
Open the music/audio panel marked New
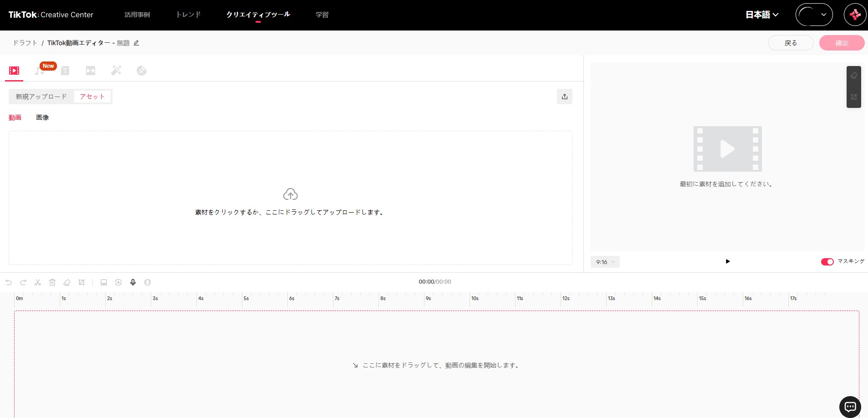[x=39, y=71]
